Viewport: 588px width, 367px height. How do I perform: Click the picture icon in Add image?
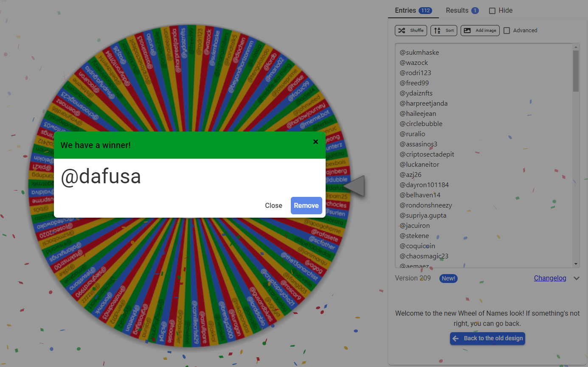coord(467,31)
